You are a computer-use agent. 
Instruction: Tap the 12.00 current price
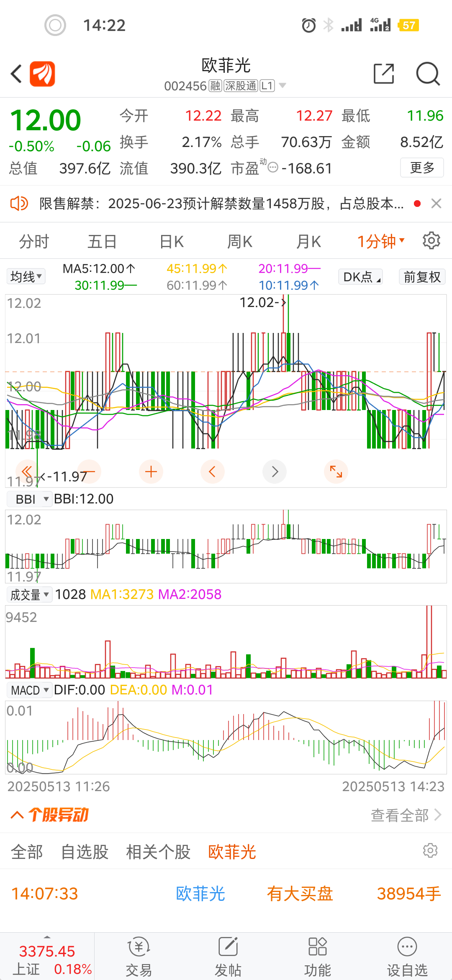45,121
